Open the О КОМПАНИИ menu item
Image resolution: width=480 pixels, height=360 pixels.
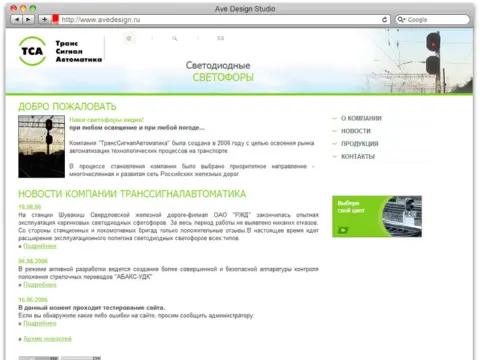point(361,118)
